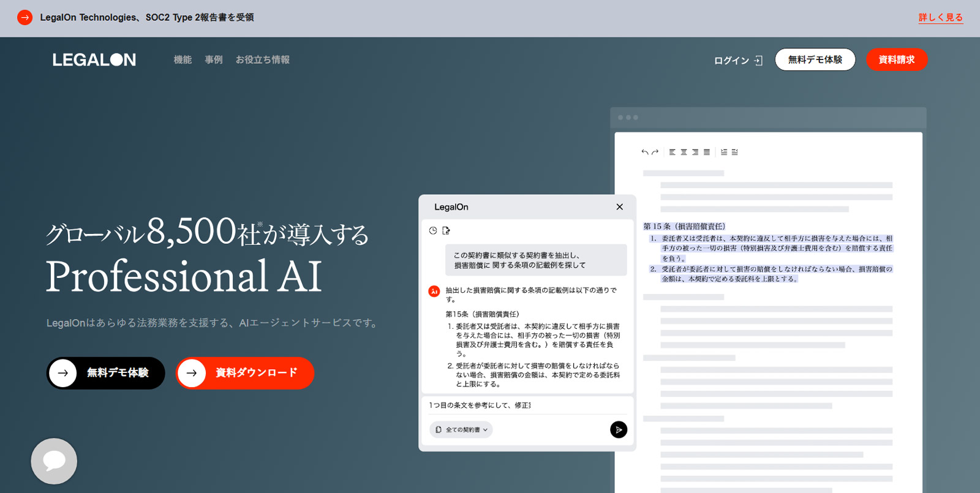
Task: Go to the LEGALON logo home
Action: pos(94,59)
